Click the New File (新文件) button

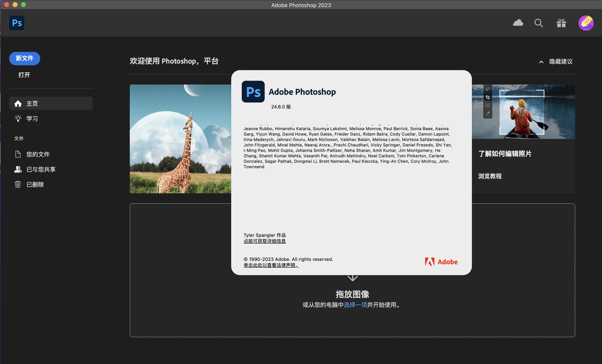24,58
